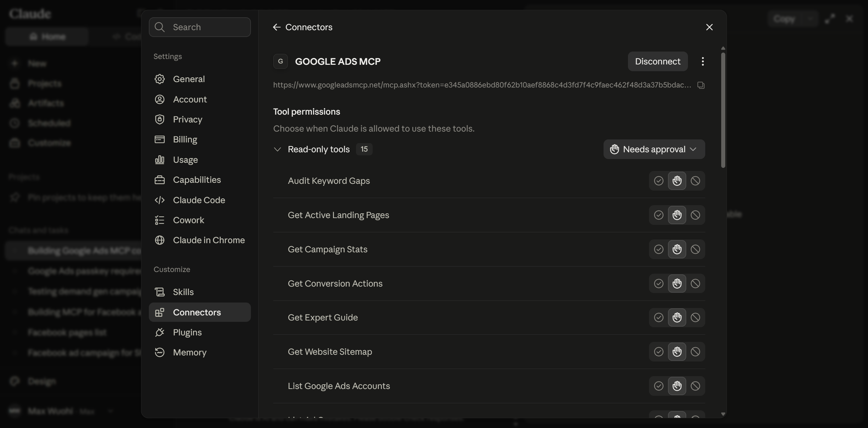The width and height of the screenshot is (868, 428).
Task: Open the Plugins page
Action: coord(200,332)
